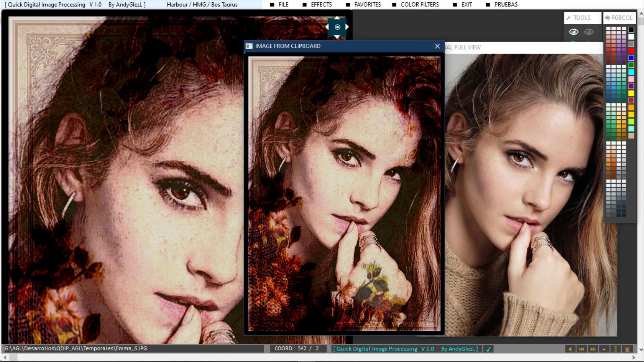Click the center target of the pan control
This screenshot has height=362, width=644.
[337, 27]
